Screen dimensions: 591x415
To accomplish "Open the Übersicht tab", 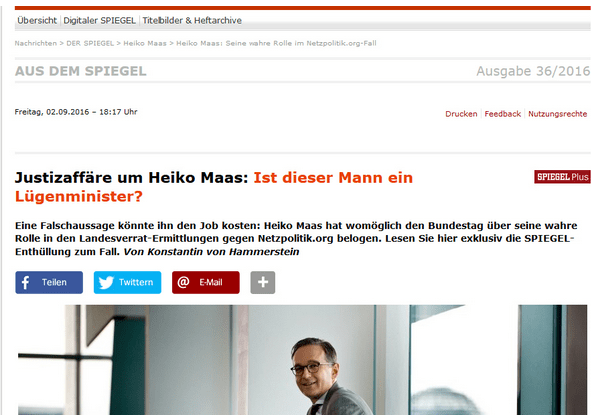I will click(x=37, y=20).
